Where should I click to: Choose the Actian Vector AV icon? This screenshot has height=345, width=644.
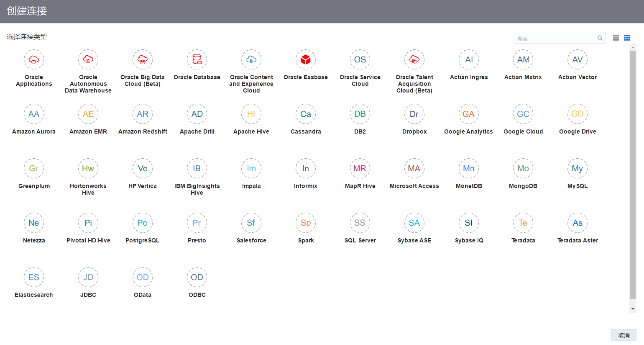pyautogui.click(x=578, y=59)
